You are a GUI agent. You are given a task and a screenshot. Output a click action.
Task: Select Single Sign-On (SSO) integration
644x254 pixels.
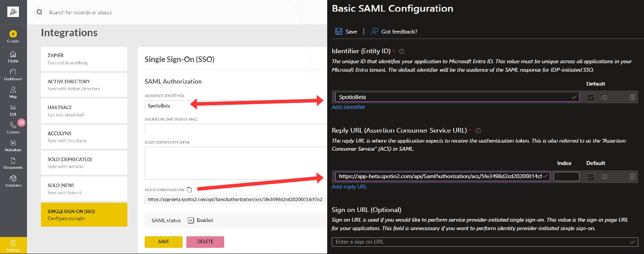click(x=84, y=215)
